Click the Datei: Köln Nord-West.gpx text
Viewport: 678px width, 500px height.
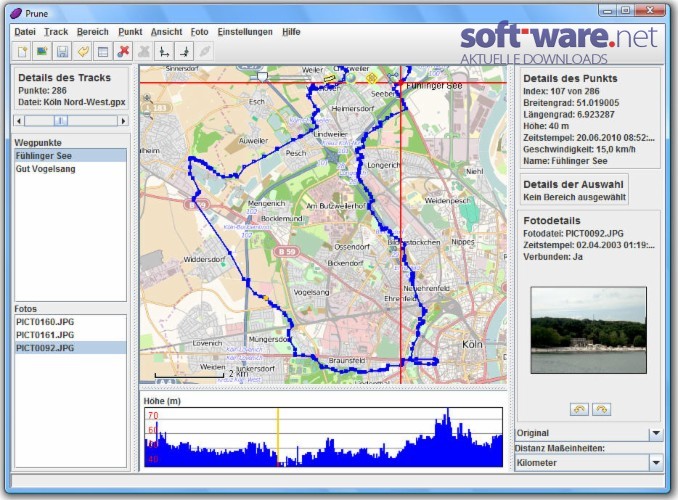[72, 103]
